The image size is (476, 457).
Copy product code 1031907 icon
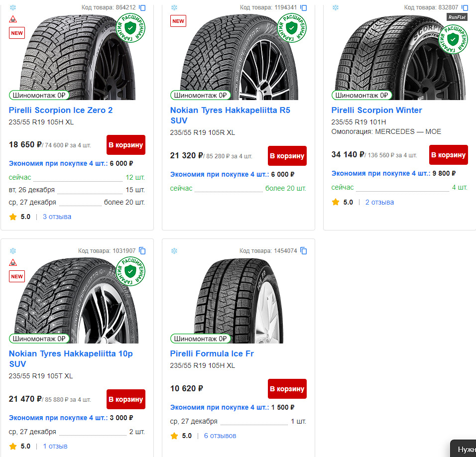click(x=142, y=251)
